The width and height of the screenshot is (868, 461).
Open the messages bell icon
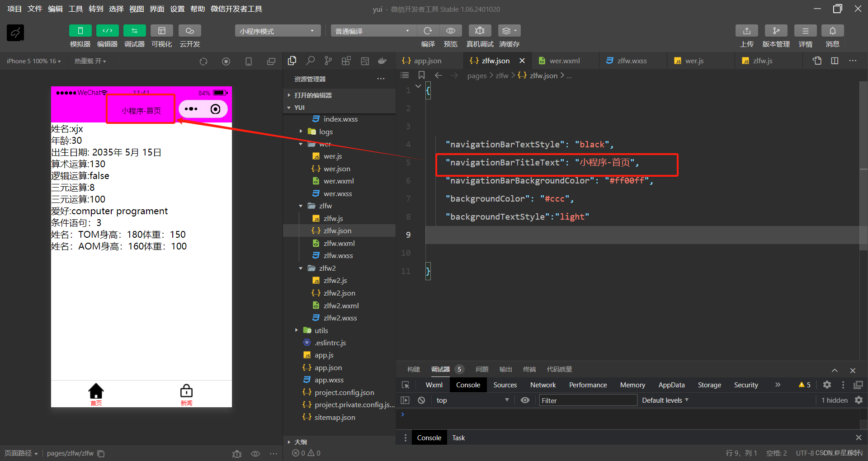click(832, 31)
